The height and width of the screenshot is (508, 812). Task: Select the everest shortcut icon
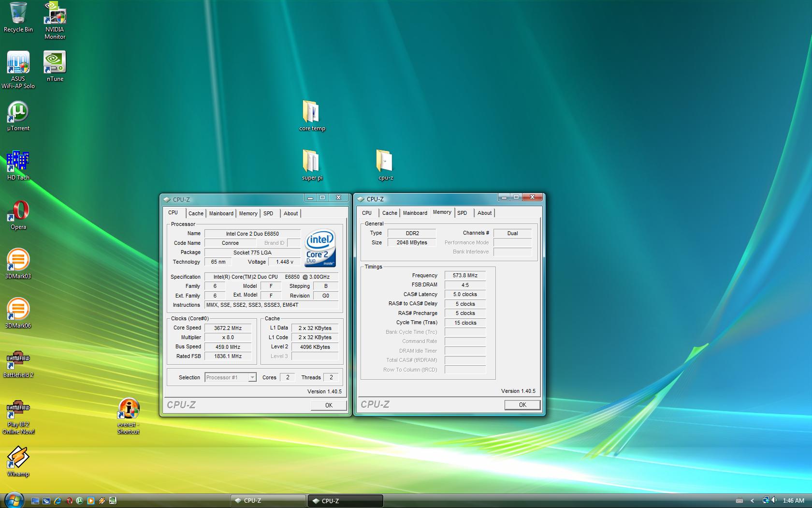(x=128, y=416)
